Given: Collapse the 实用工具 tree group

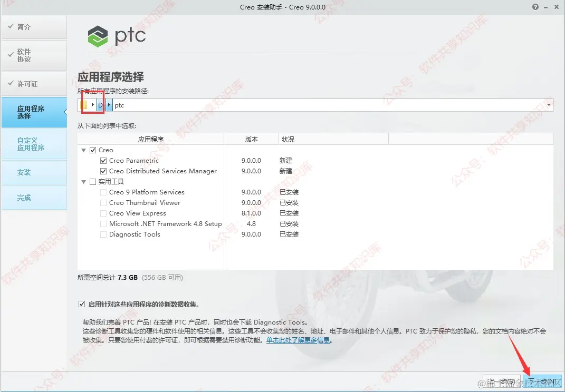Looking at the screenshot, I should pyautogui.click(x=83, y=182).
